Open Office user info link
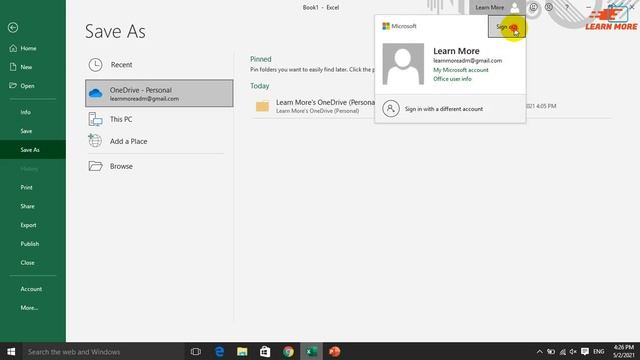This screenshot has width=640, height=360. point(452,79)
